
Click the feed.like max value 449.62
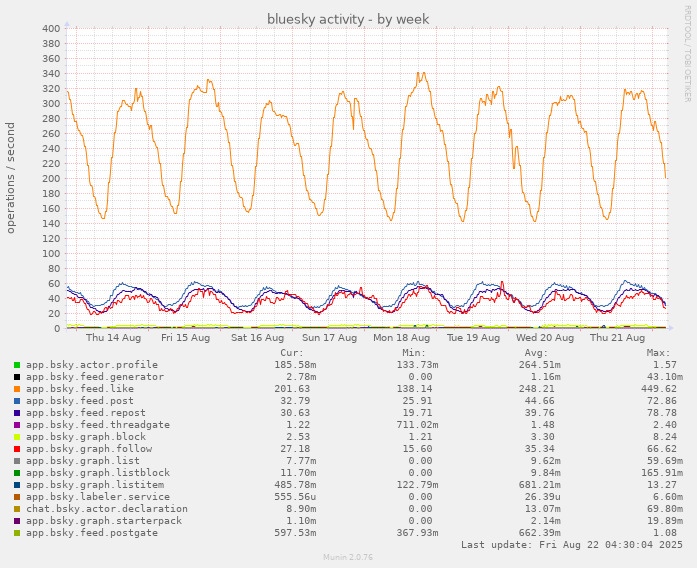658,389
